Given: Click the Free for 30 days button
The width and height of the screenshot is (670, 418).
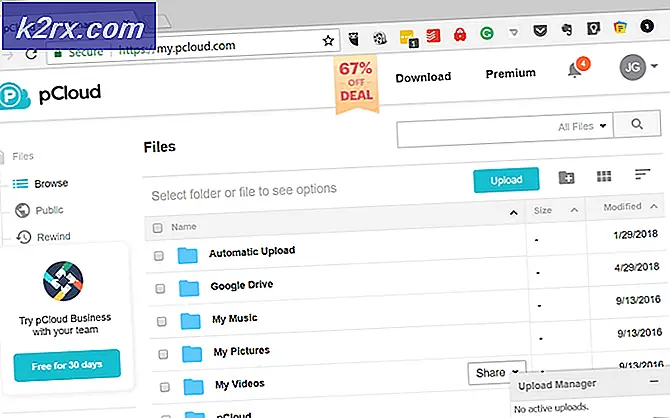Looking at the screenshot, I should [x=67, y=365].
